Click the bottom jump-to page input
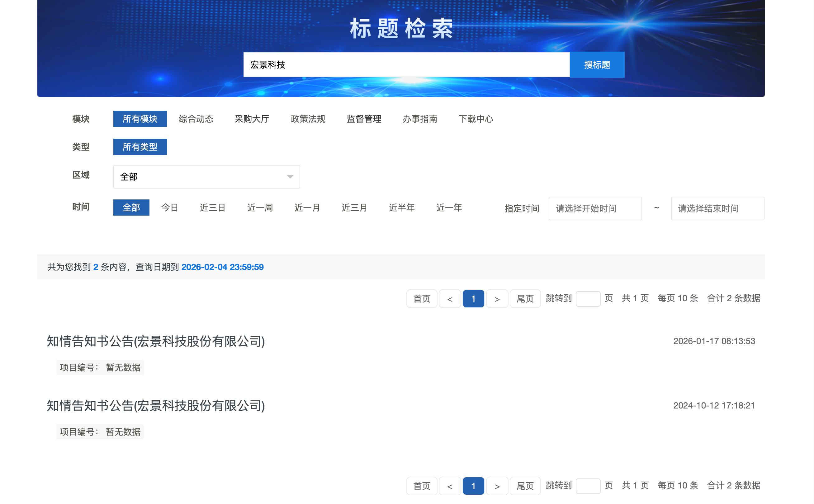 (588, 486)
